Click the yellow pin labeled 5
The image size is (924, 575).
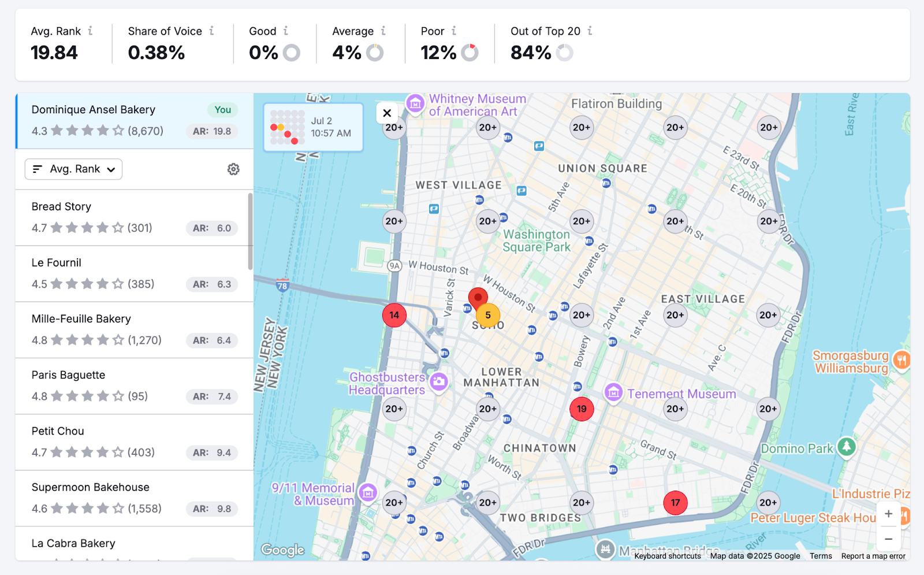click(488, 315)
